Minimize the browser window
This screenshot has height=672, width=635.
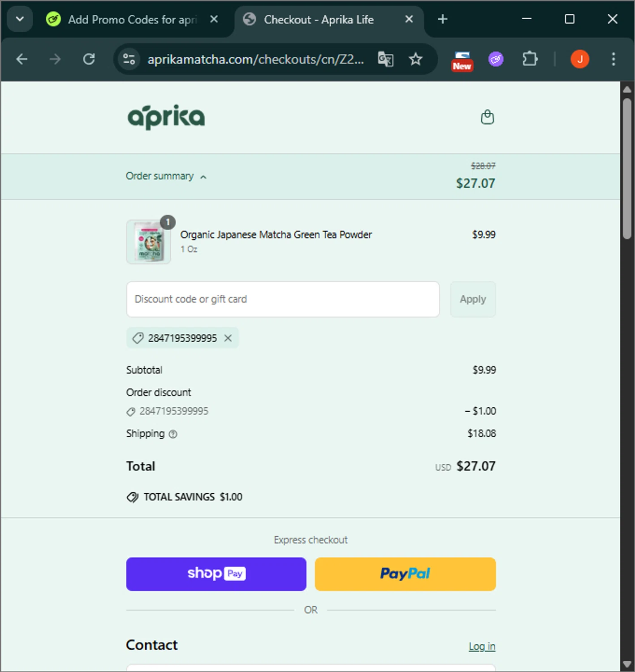(x=527, y=19)
